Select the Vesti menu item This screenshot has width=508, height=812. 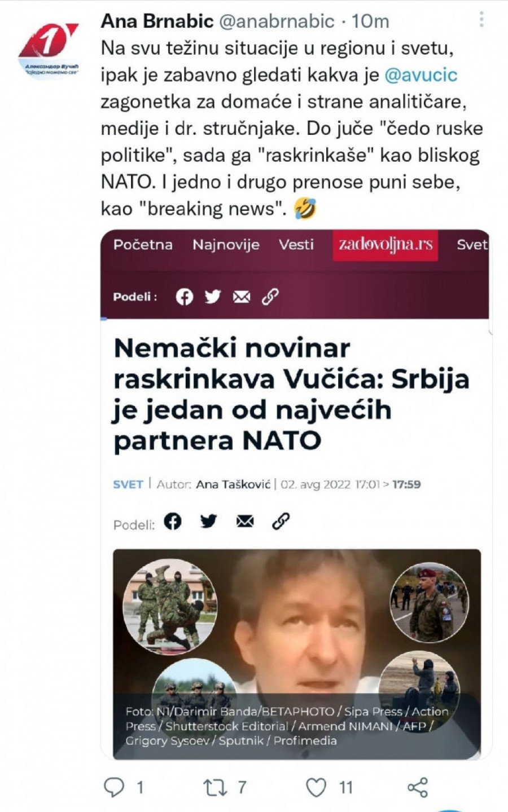click(296, 245)
